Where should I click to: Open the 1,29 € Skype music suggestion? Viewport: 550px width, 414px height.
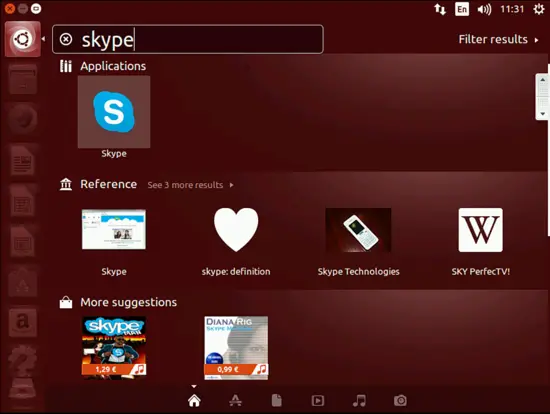pos(114,346)
